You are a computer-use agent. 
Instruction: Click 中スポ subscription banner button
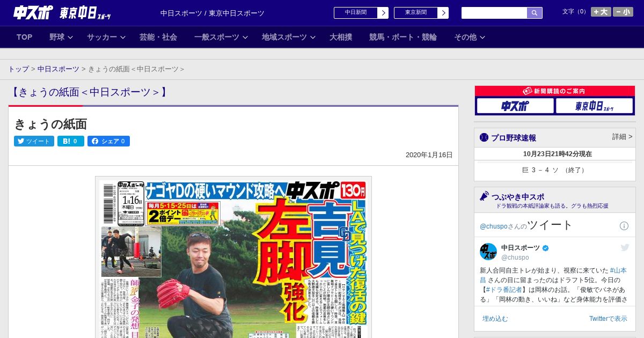(x=515, y=106)
